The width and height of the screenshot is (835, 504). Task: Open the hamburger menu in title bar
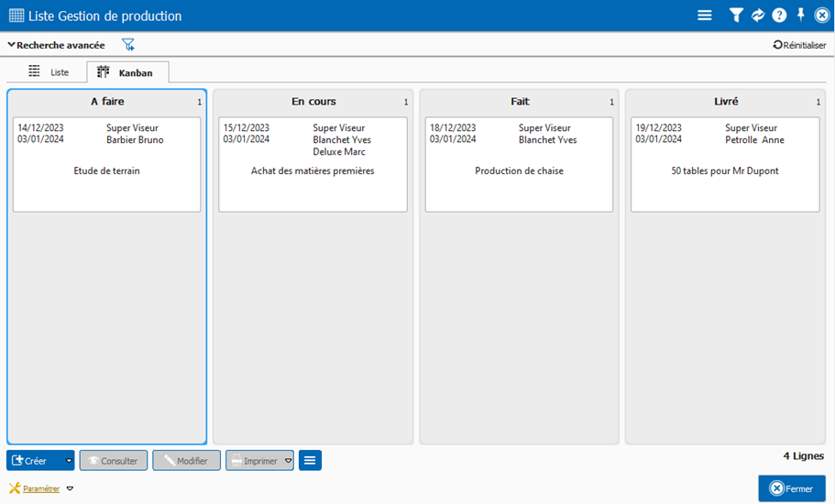(704, 16)
